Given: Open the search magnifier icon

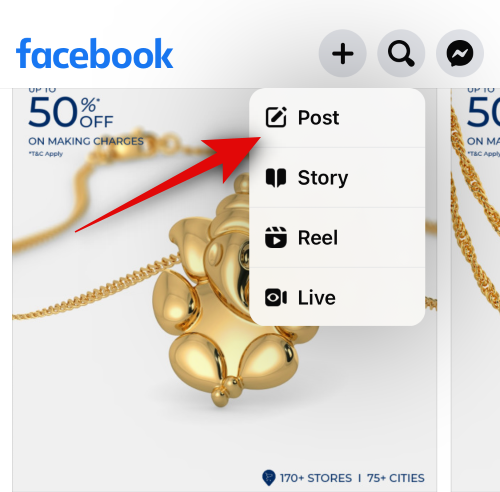Looking at the screenshot, I should pos(401,53).
